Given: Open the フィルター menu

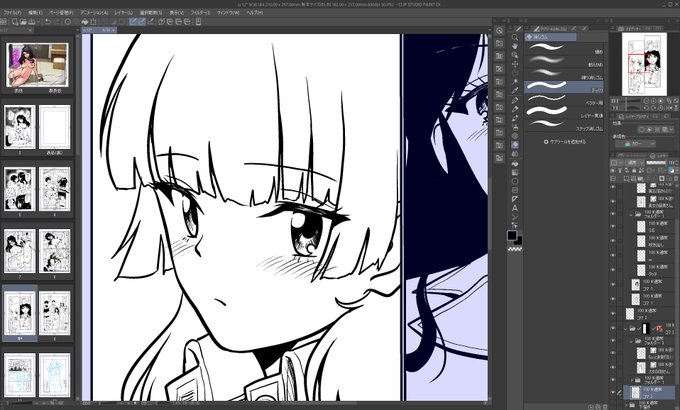Looking at the screenshot, I should 199,13.
